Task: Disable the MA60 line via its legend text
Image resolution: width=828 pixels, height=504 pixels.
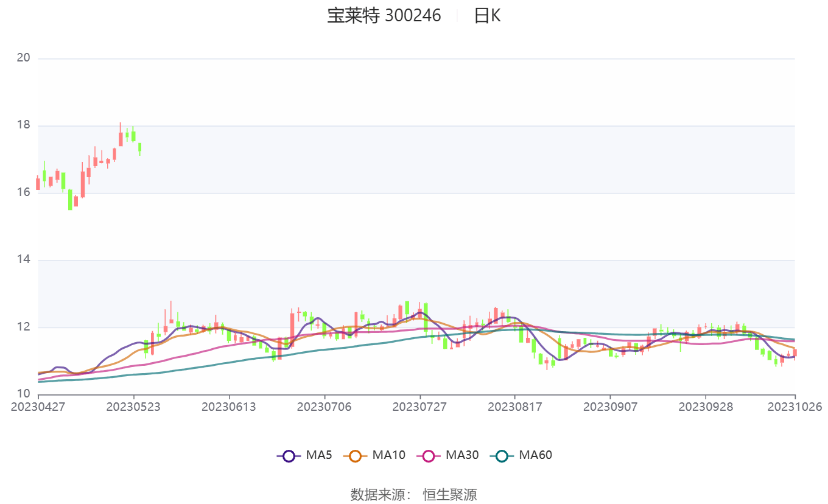Action: (x=535, y=455)
